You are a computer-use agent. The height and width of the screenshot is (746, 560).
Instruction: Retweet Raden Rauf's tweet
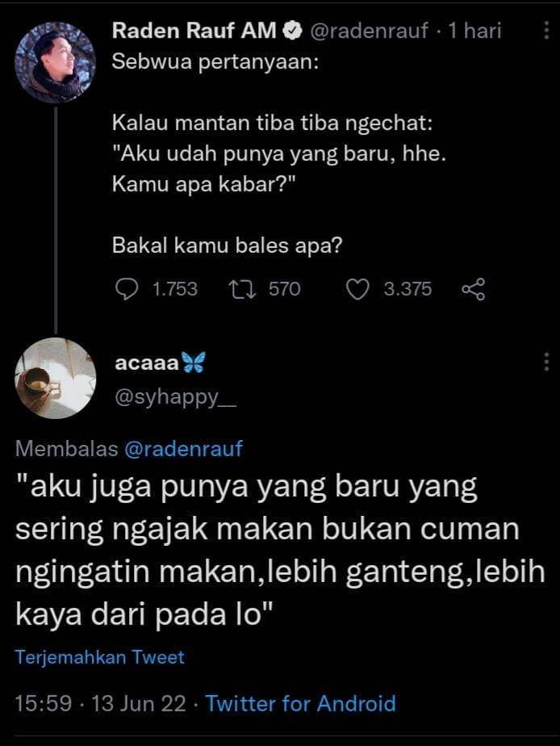242,289
